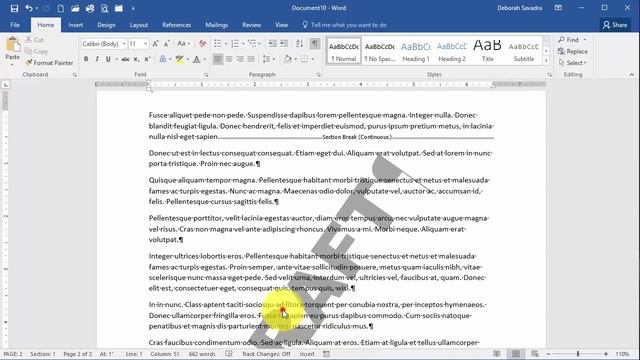Click the Text Highlight Color button
The width and height of the screenshot is (640, 360).
[x=179, y=59]
